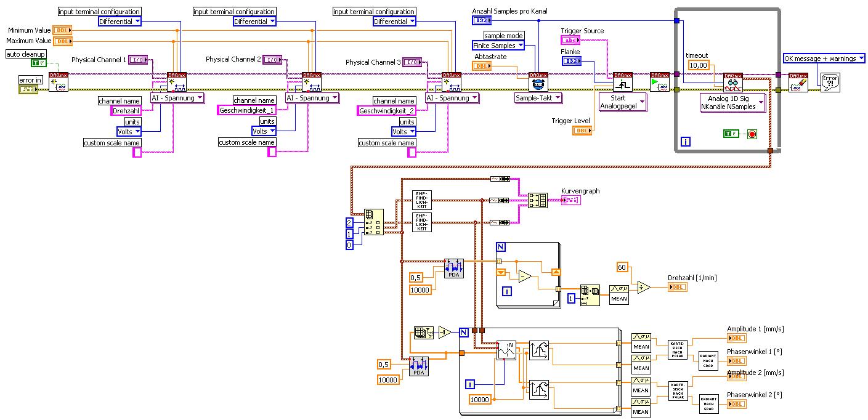This screenshot has width=868, height=420.
Task: Click the Drehzahl channel name string constant
Action: pos(126,111)
